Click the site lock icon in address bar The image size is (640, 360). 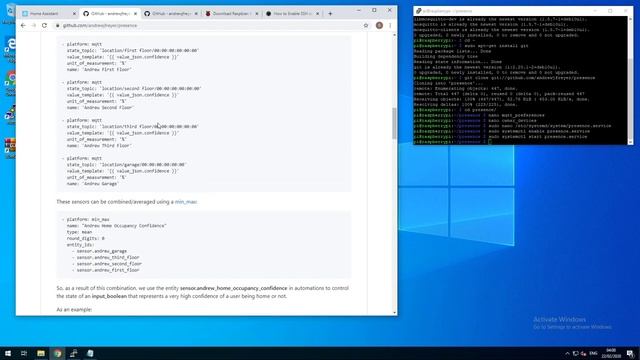pyautogui.click(x=58, y=25)
